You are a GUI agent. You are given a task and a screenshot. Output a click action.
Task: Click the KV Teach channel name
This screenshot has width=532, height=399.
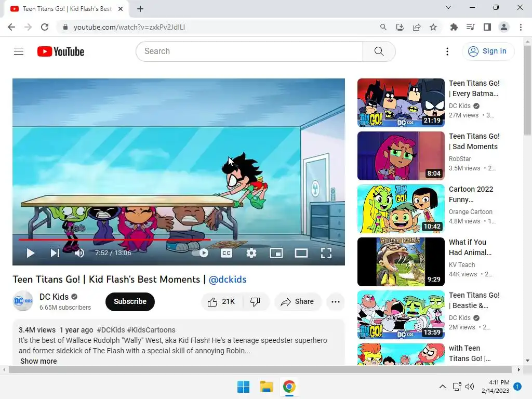click(462, 264)
